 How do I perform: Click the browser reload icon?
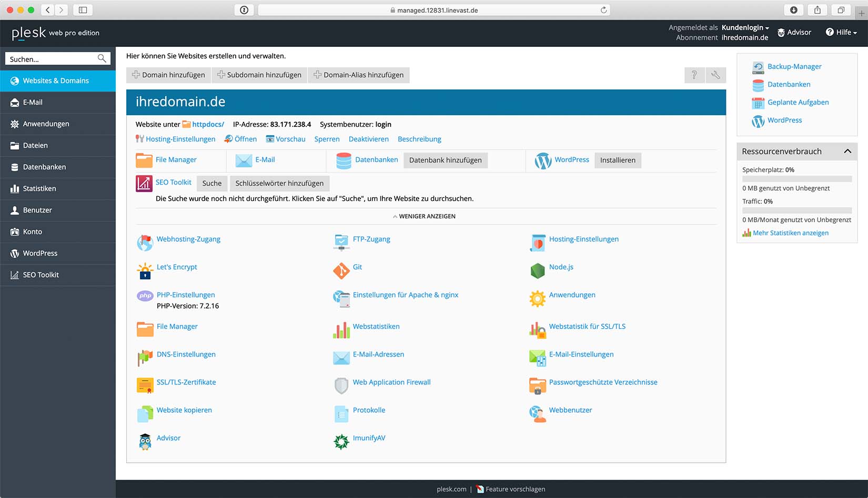pos(603,10)
